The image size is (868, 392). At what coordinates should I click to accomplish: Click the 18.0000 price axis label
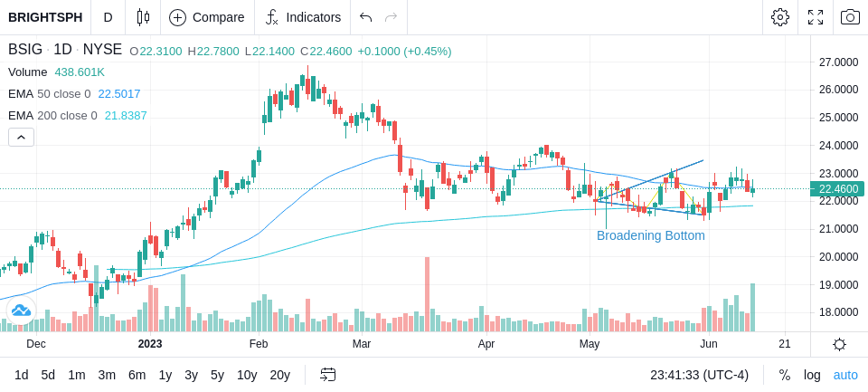tap(838, 312)
